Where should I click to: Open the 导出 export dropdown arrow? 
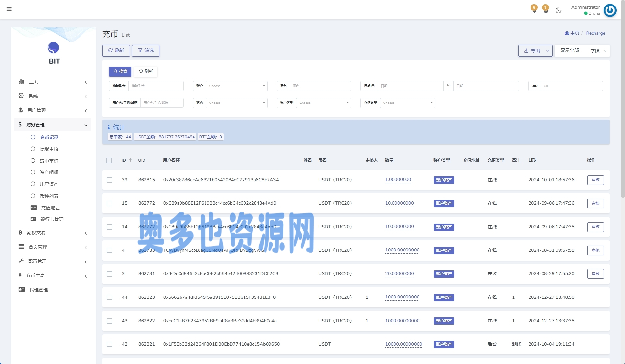point(548,51)
